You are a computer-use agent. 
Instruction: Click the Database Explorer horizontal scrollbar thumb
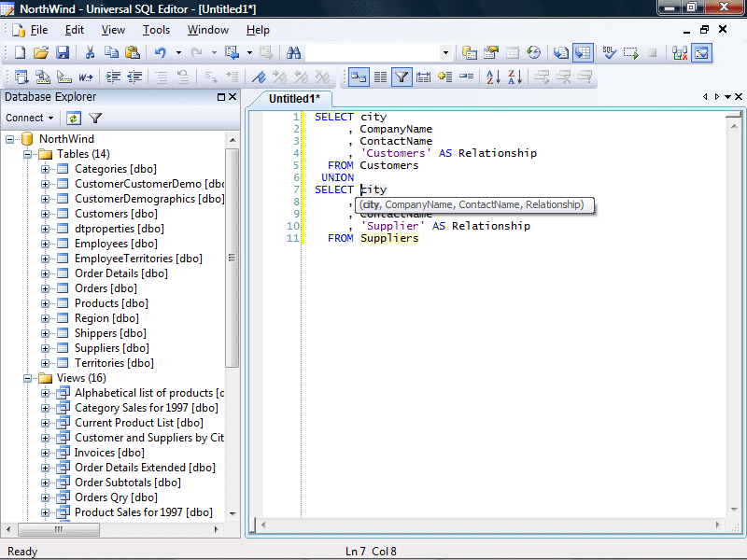(x=59, y=529)
